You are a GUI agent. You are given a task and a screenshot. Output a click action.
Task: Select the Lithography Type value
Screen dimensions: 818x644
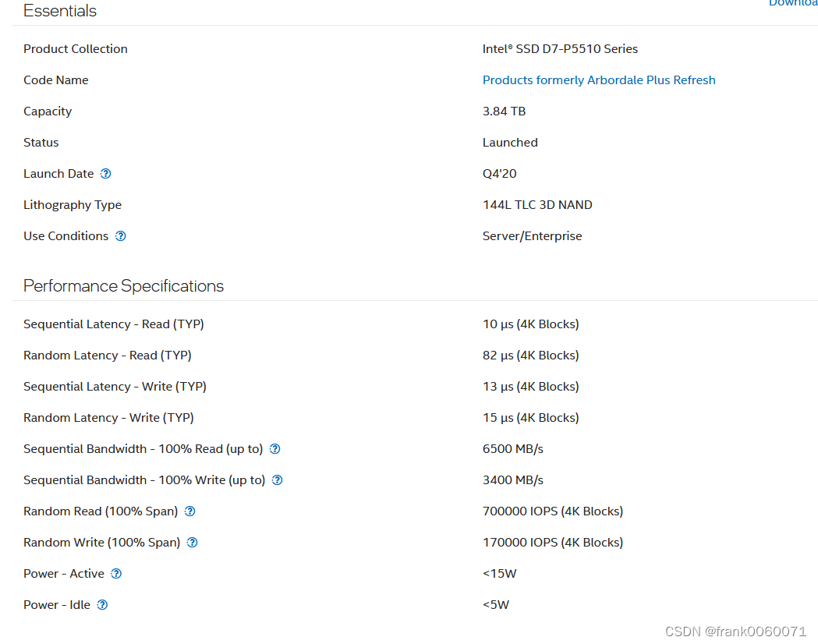pos(537,205)
